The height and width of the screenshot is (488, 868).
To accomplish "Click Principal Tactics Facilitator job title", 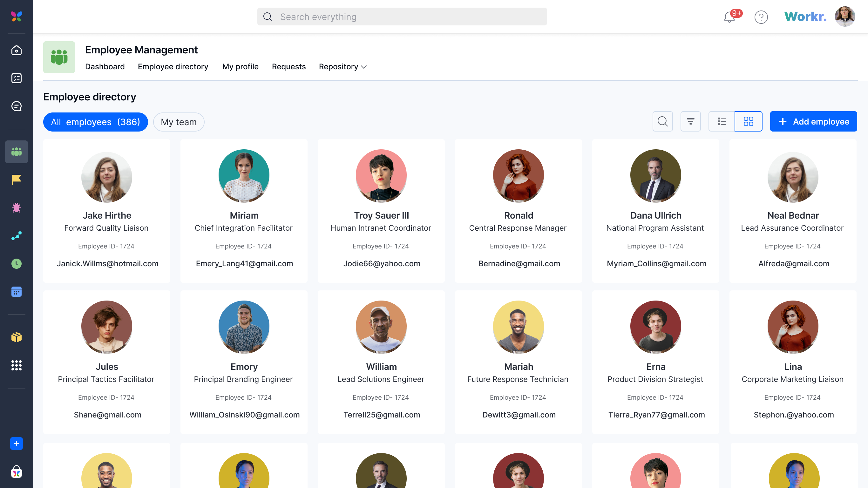I will point(106,379).
